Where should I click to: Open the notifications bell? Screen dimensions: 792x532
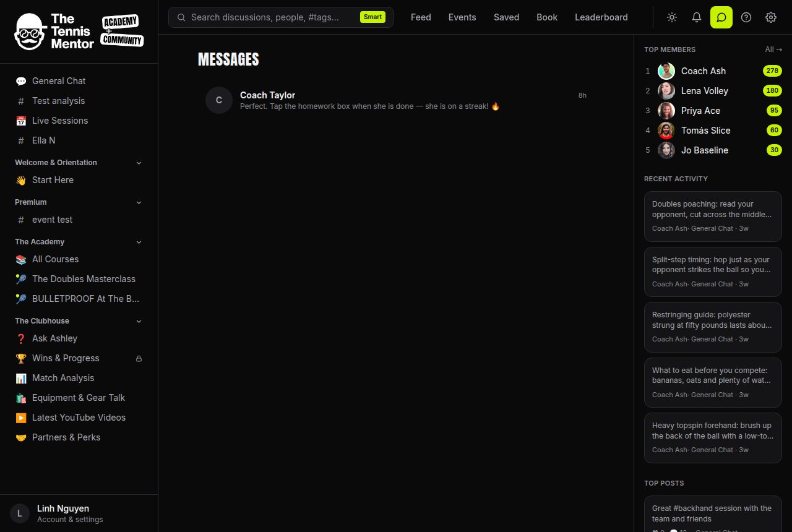pyautogui.click(x=697, y=17)
